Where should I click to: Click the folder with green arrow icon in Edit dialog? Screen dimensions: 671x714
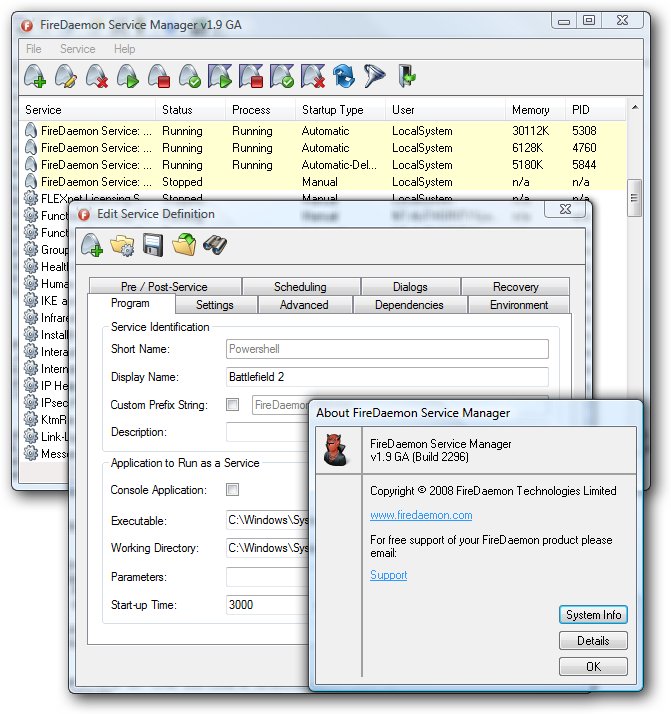click(184, 245)
